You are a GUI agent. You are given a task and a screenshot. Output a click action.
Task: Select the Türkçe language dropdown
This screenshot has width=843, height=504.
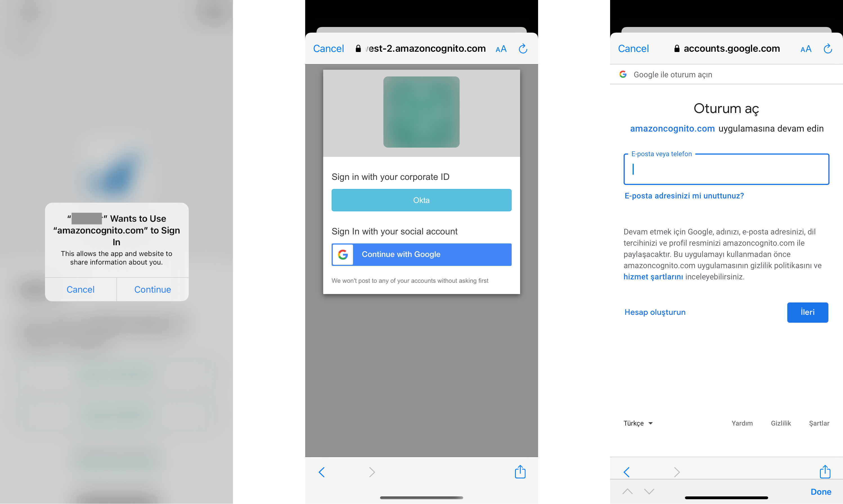pos(638,423)
